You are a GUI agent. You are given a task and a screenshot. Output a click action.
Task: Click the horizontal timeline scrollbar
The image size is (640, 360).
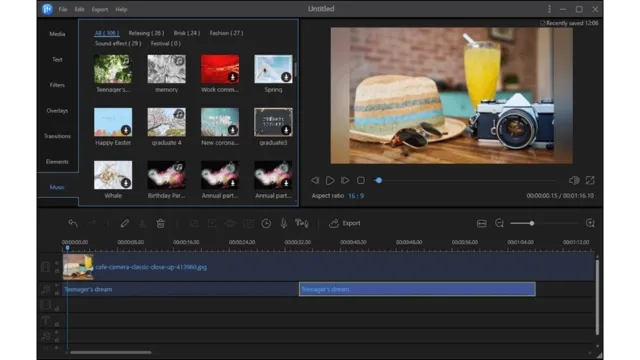(111, 352)
